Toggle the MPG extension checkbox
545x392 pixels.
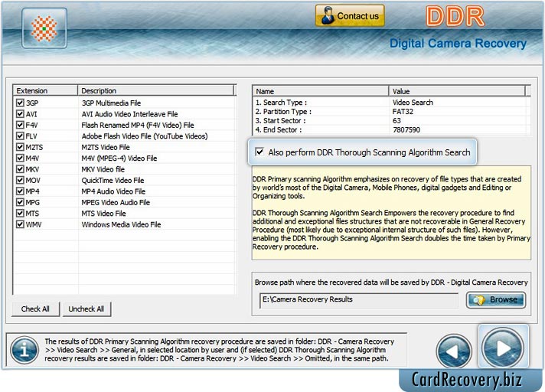[20, 202]
